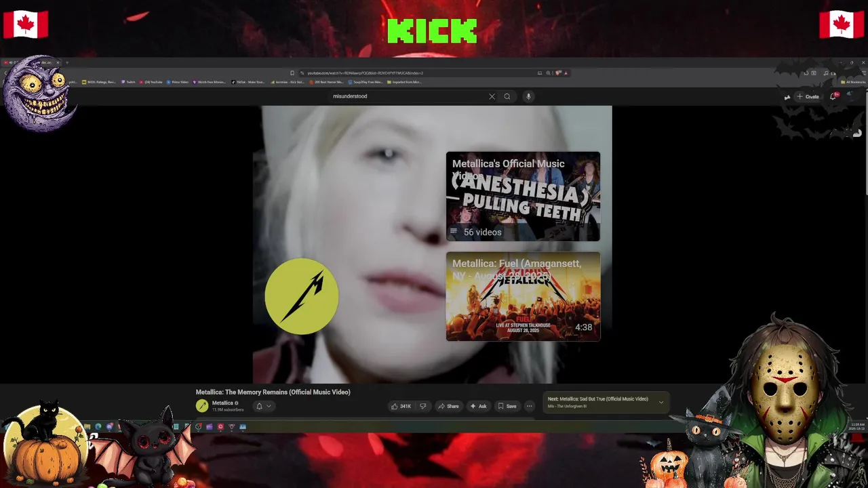Click the '56 videos' playlist label
The image size is (868, 488).
482,232
